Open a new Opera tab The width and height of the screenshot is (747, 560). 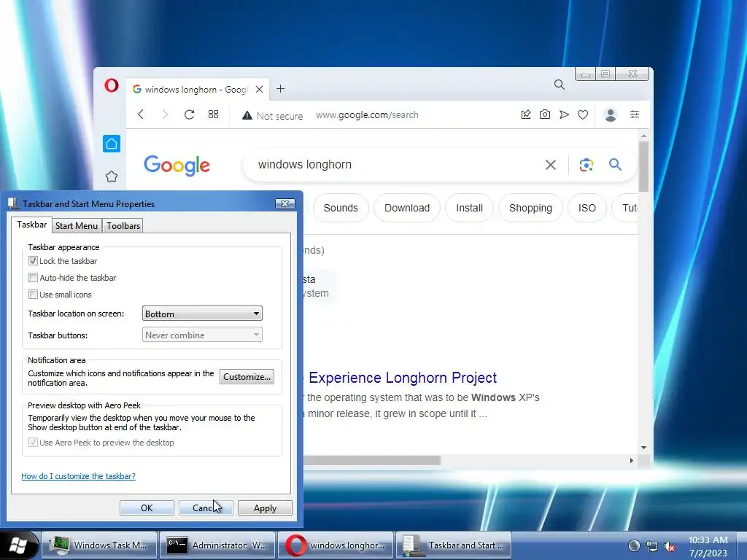(280, 88)
